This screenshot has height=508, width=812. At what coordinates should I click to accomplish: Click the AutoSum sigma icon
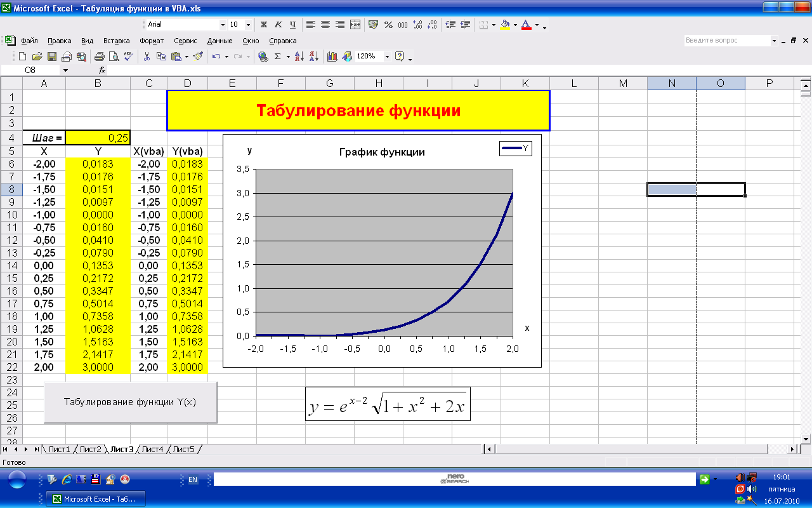tap(277, 57)
